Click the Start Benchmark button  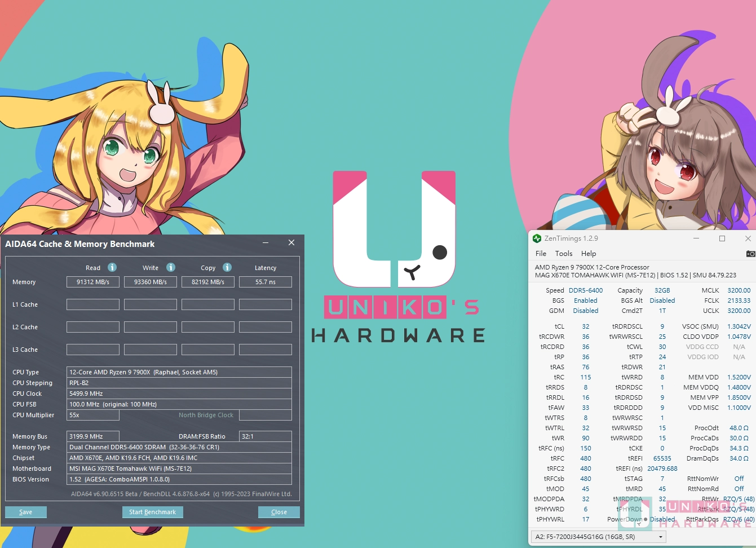[x=152, y=512]
